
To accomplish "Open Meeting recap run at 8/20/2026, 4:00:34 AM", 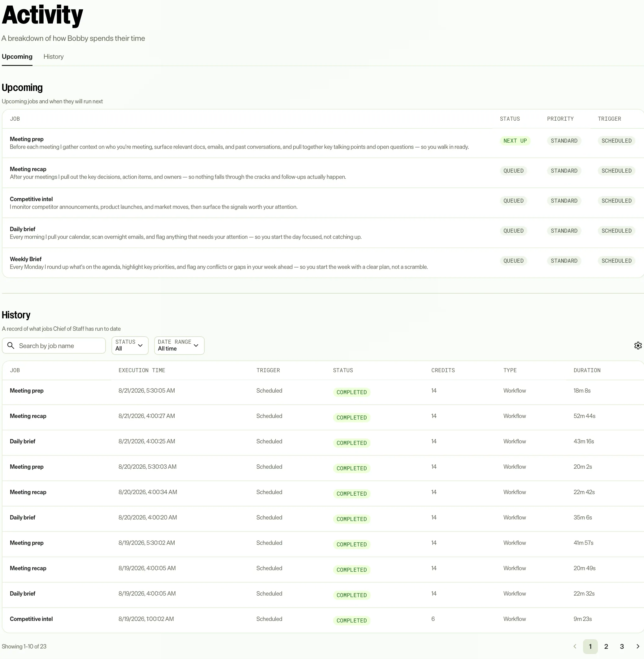I will 323,493.
